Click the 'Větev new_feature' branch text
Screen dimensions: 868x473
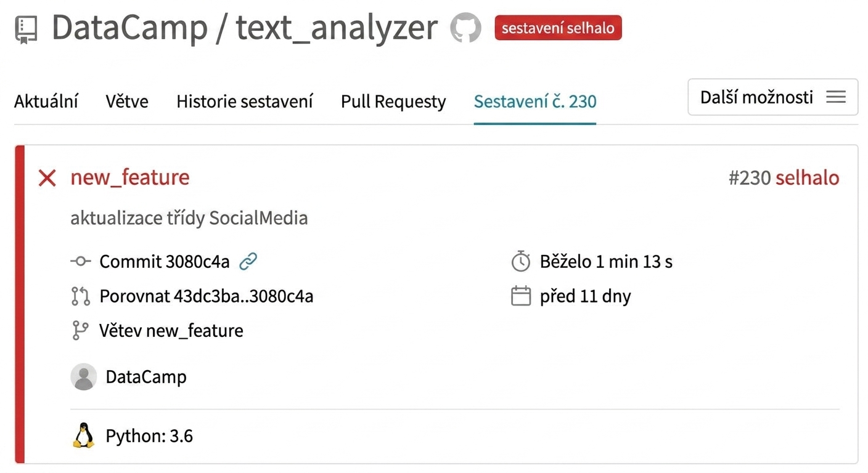click(x=171, y=331)
